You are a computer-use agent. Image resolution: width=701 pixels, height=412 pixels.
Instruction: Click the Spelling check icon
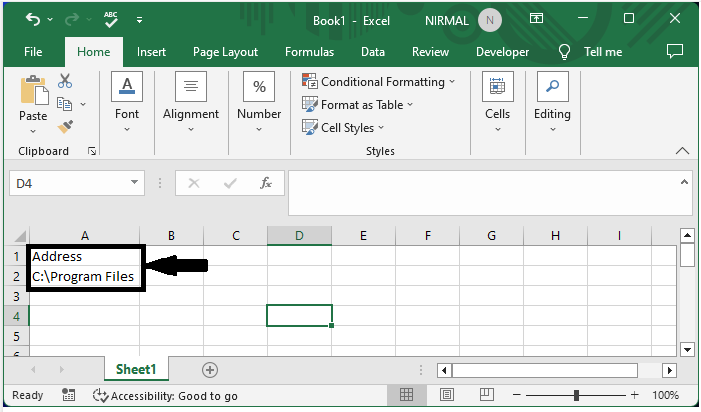pyautogui.click(x=111, y=19)
